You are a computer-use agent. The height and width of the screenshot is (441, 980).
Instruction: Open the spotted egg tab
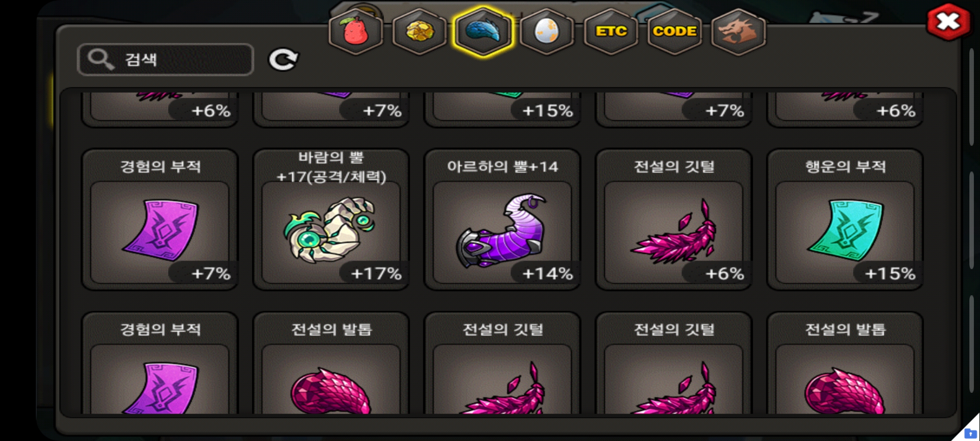coord(547,31)
